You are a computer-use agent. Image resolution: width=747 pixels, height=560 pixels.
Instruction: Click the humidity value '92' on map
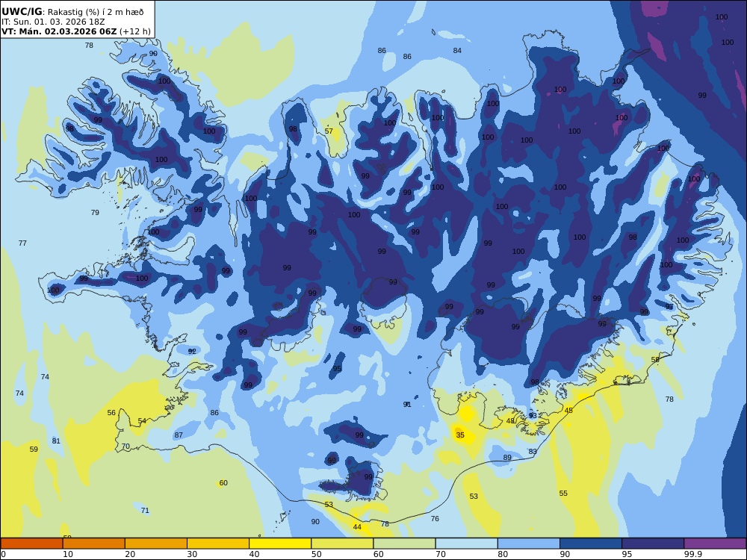point(192,352)
